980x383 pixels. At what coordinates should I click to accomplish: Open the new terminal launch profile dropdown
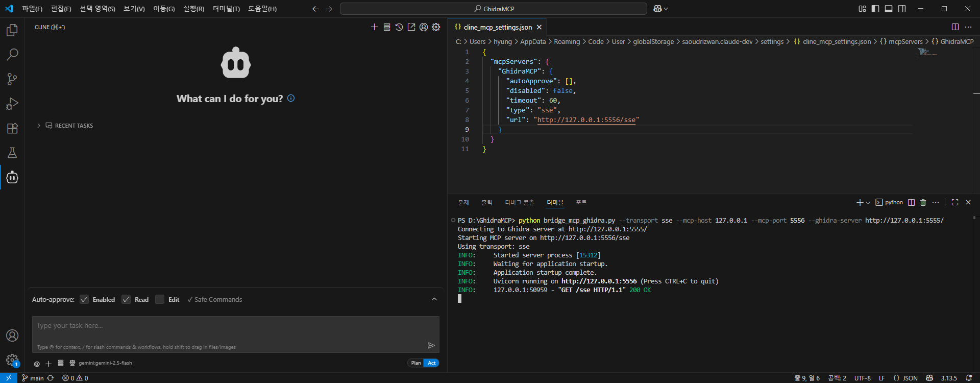868,203
